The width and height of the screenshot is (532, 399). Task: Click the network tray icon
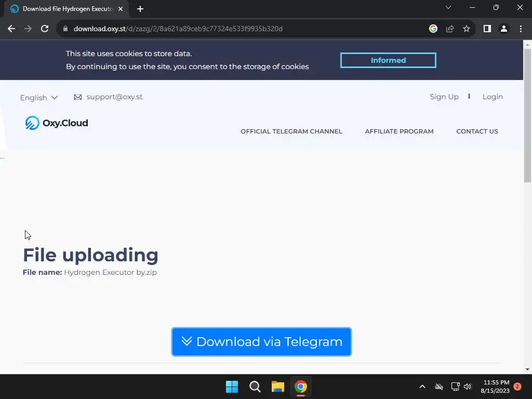click(455, 387)
